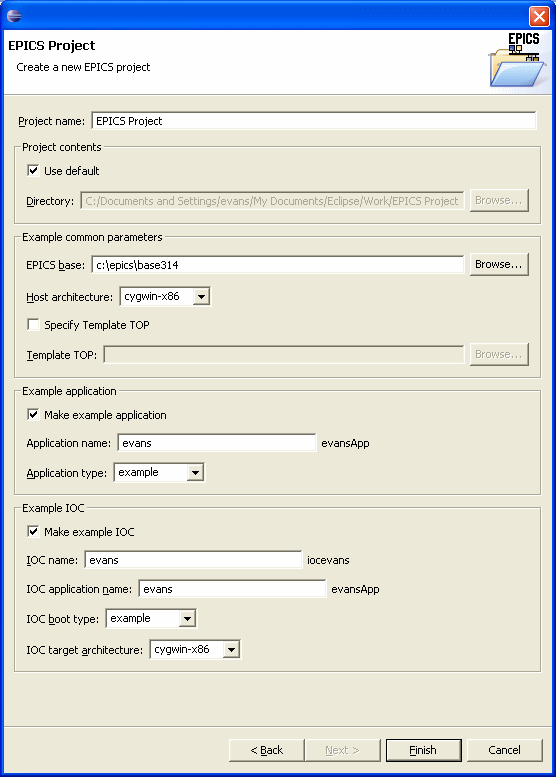Screen dimensions: 556x777
Task: Click the IOC application name field
Action: (232, 589)
